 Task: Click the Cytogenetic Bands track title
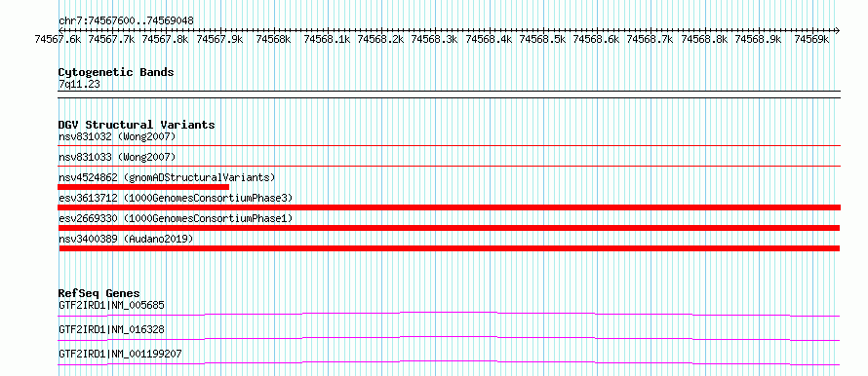point(116,72)
